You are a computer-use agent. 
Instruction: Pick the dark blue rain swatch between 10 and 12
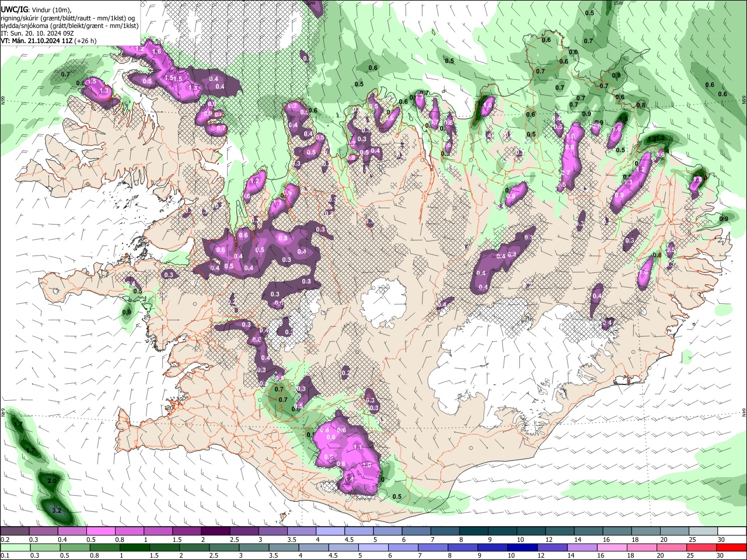(x=522, y=548)
